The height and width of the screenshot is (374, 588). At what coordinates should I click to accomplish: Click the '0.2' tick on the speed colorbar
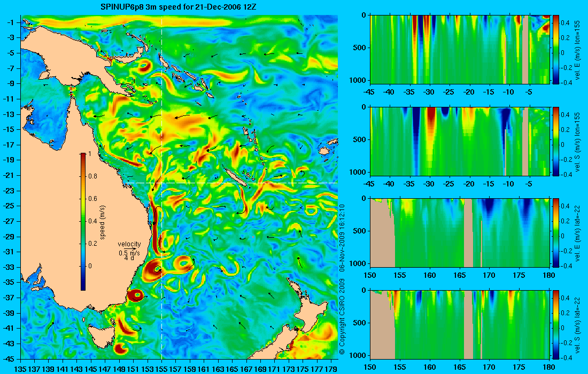click(x=92, y=244)
